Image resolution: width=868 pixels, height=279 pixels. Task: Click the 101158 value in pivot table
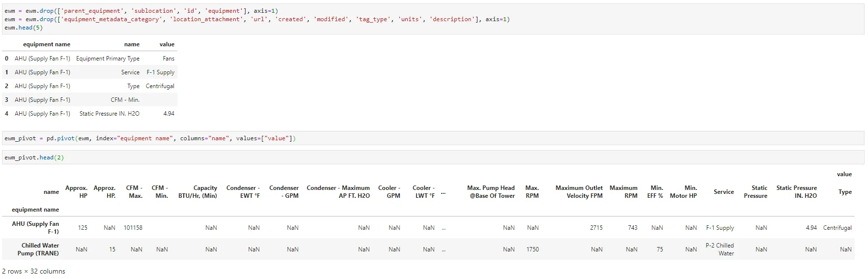pos(133,228)
